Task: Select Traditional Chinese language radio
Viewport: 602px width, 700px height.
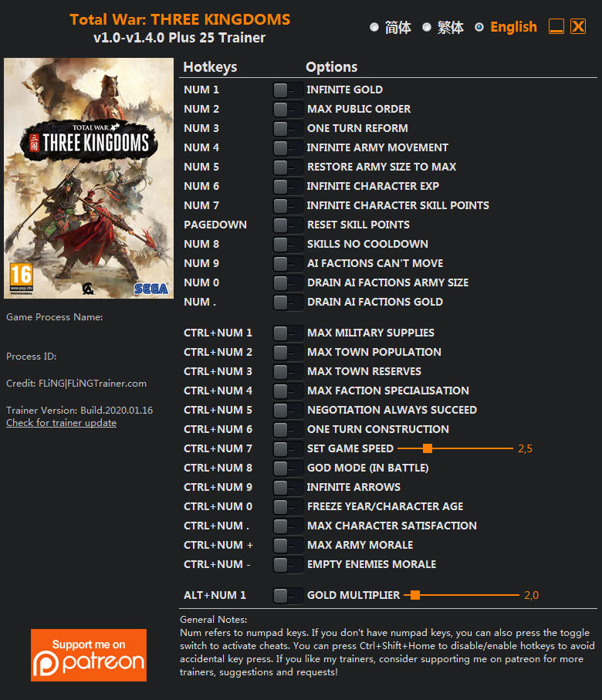Action: pos(427,27)
